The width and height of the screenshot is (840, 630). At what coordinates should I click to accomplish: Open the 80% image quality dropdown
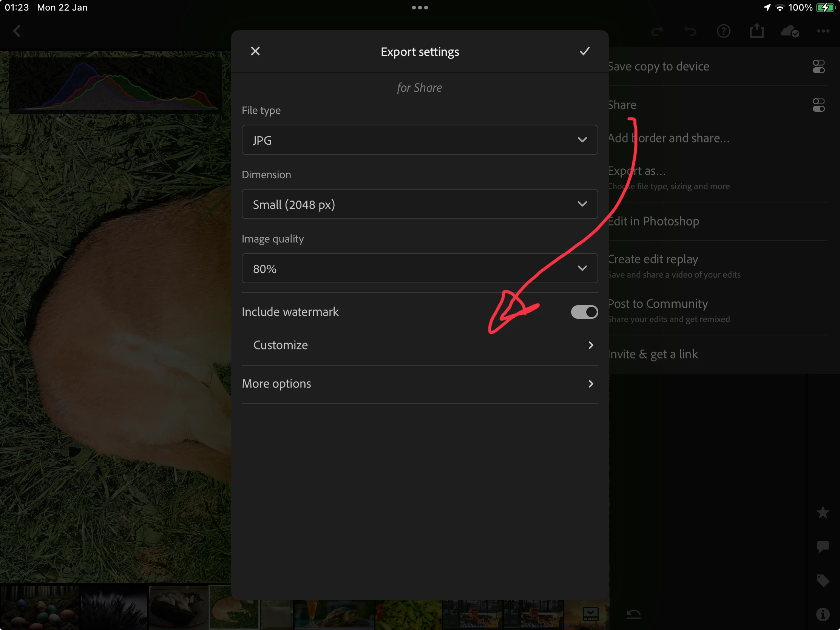click(x=420, y=269)
